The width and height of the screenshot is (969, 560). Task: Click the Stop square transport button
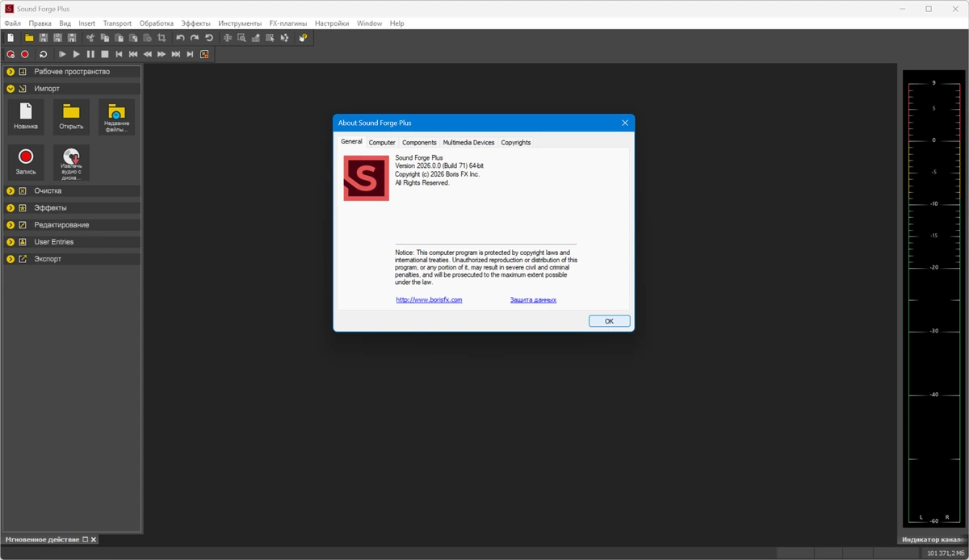[x=105, y=54]
